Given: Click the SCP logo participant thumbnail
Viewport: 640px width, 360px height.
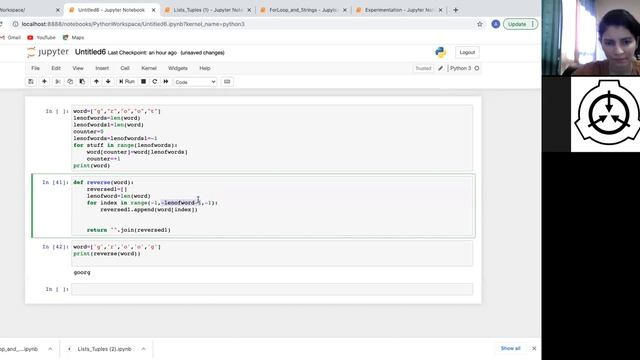Looking at the screenshot, I should click(605, 114).
